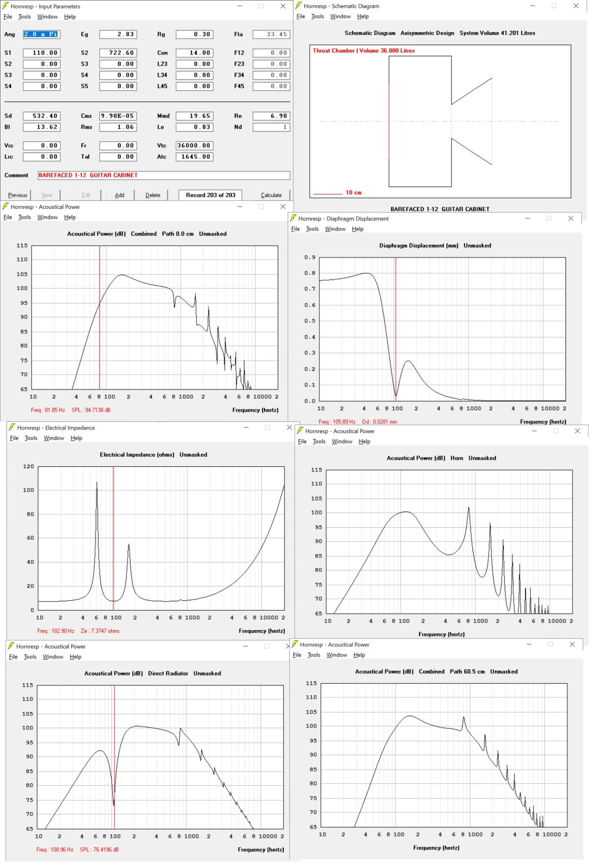Click the Con field showing 14.00
This screenshot has width=616, height=865.
[x=195, y=53]
